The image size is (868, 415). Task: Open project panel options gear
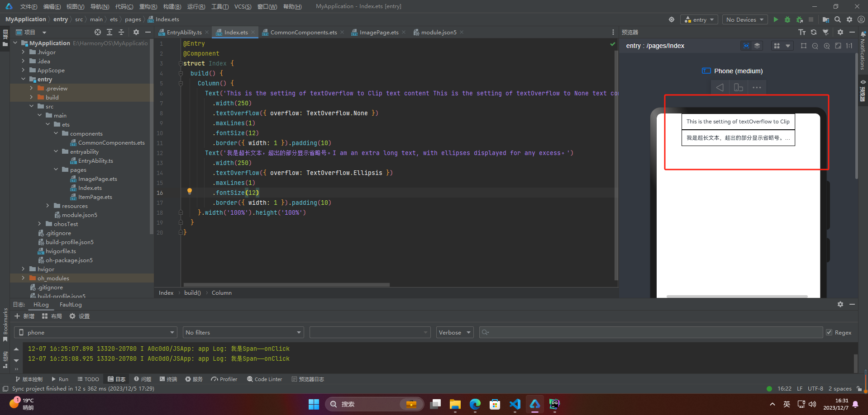tap(136, 32)
